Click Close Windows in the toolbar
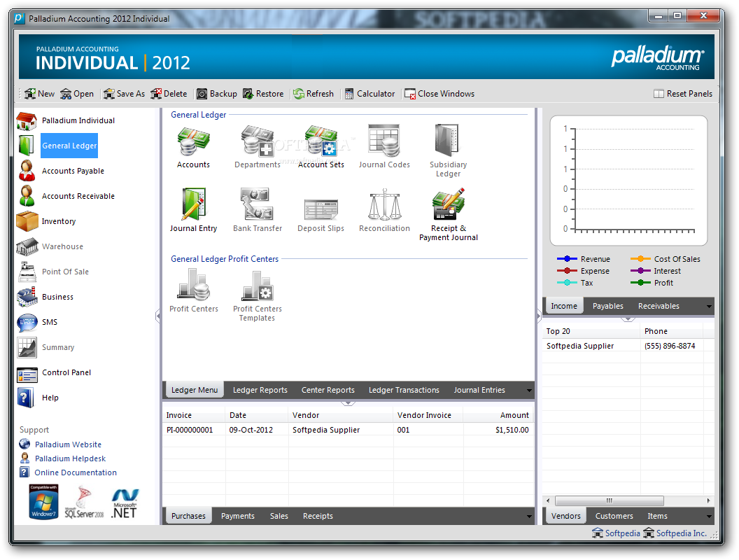The width and height of the screenshot is (739, 560). click(x=439, y=94)
